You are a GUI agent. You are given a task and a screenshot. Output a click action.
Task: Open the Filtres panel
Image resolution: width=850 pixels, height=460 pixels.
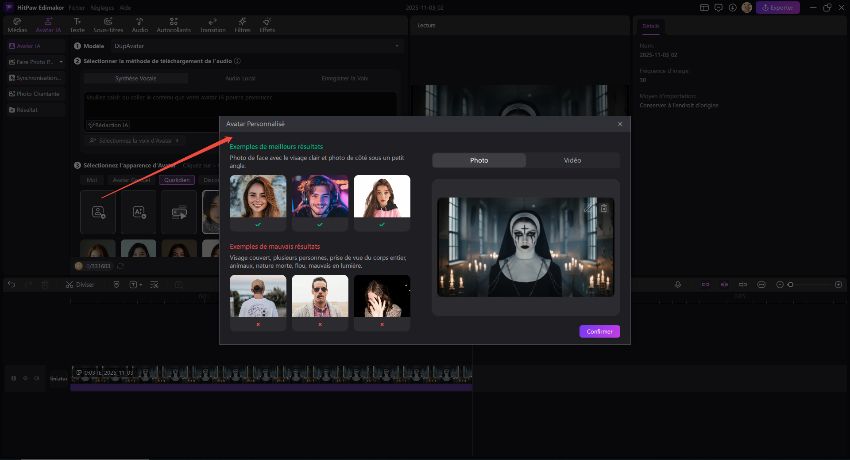point(242,24)
